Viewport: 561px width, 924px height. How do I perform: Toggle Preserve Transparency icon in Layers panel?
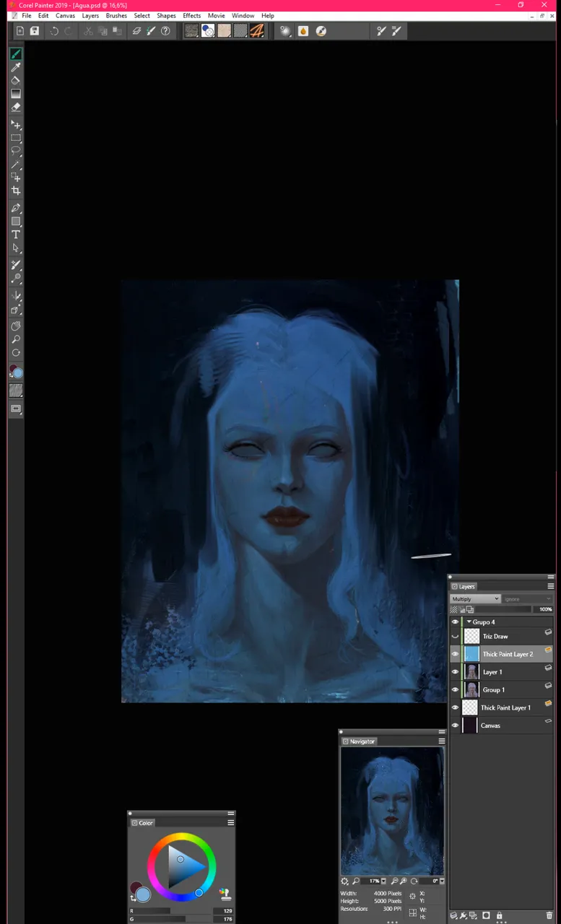(453, 609)
